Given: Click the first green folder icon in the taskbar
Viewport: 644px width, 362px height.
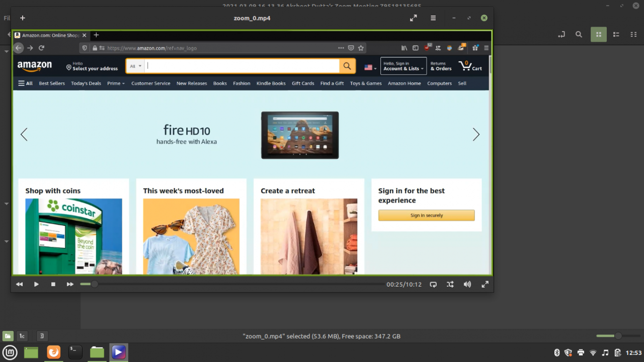Looking at the screenshot, I should (x=31, y=352).
